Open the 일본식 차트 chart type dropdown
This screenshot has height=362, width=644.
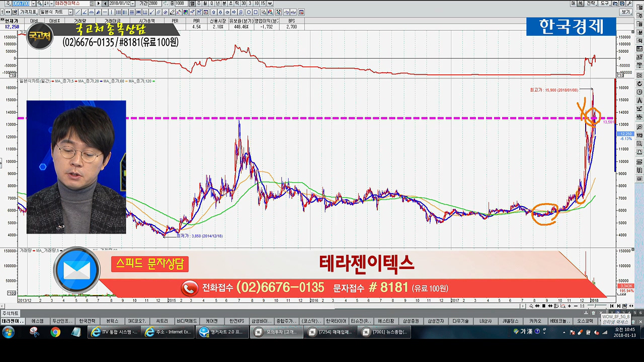tap(56, 12)
